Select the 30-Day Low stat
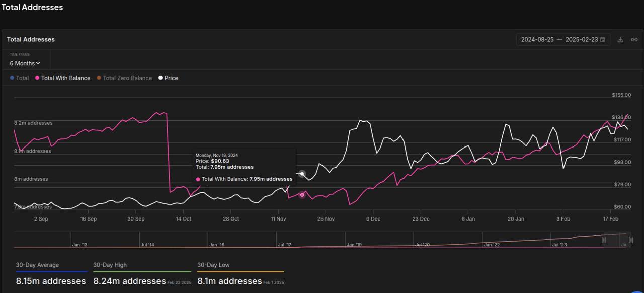The image size is (644, 293). pyautogui.click(x=240, y=274)
